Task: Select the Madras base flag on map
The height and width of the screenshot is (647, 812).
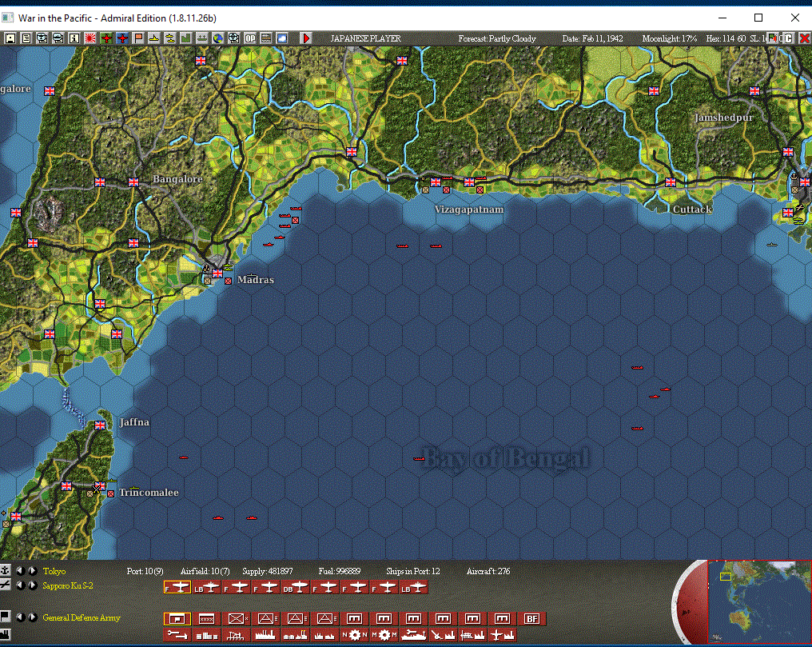Action: (x=217, y=273)
